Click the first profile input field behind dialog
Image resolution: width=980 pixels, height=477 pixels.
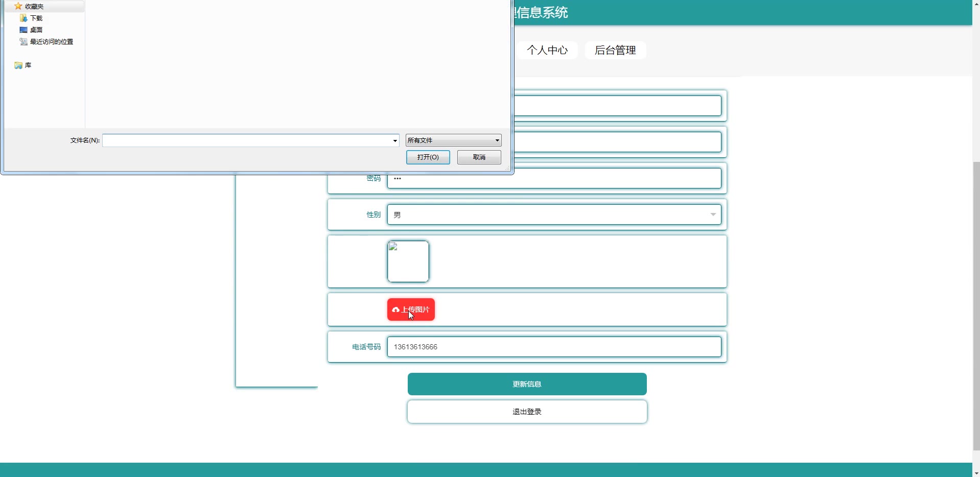[617, 106]
